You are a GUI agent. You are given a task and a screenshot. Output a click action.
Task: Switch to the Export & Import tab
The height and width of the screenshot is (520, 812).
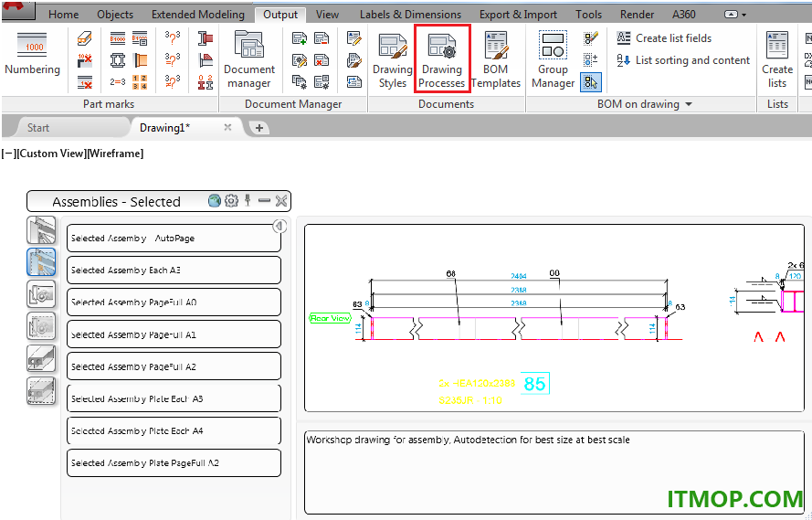pyautogui.click(x=518, y=15)
